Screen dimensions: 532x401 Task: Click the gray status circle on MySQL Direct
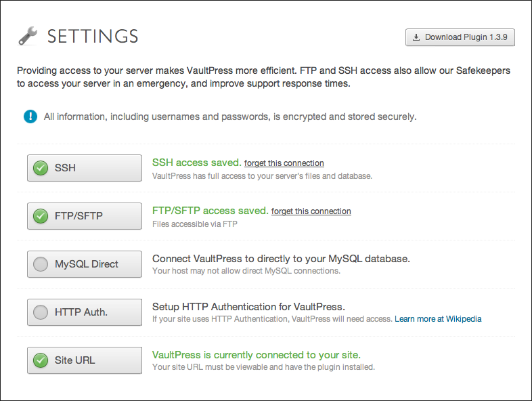[x=41, y=264]
